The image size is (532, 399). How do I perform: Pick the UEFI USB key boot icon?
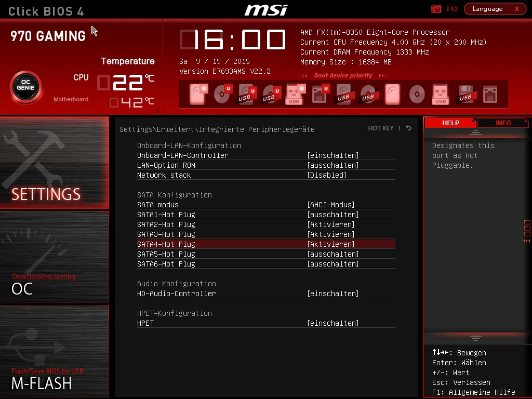pyautogui.click(x=296, y=94)
